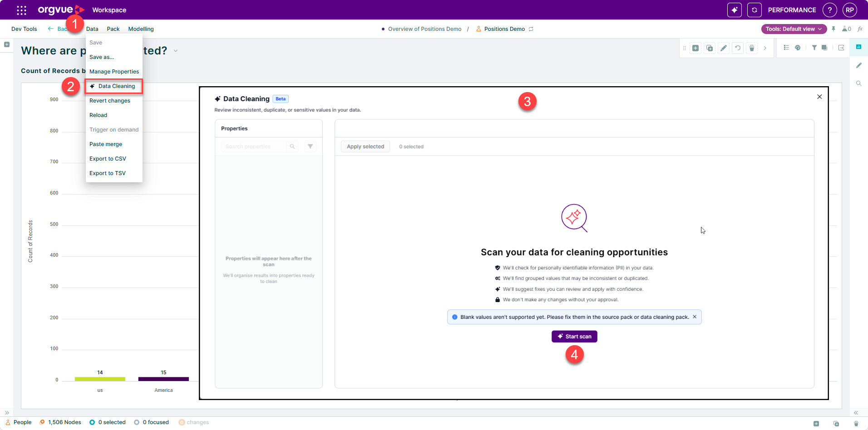The height and width of the screenshot is (430, 868).
Task: Open the fx expression icon
Action: (x=860, y=29)
